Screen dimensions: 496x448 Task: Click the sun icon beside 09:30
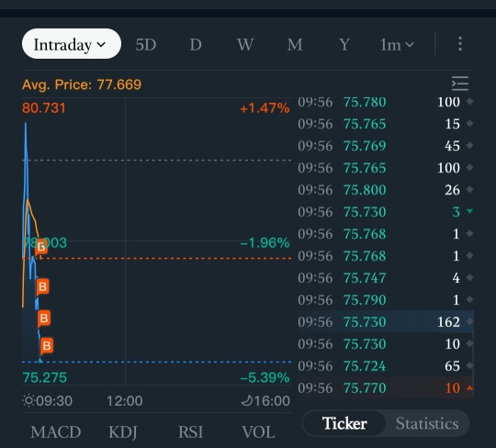[28, 400]
